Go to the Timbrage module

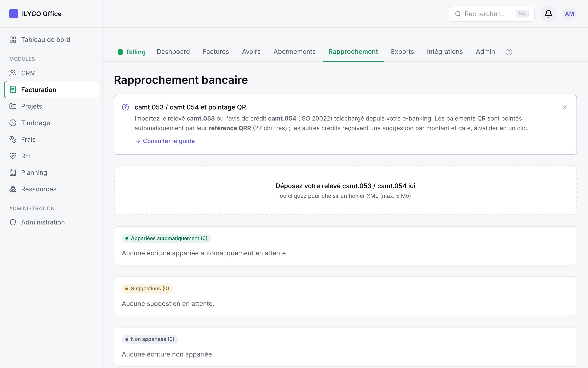click(x=51, y=123)
